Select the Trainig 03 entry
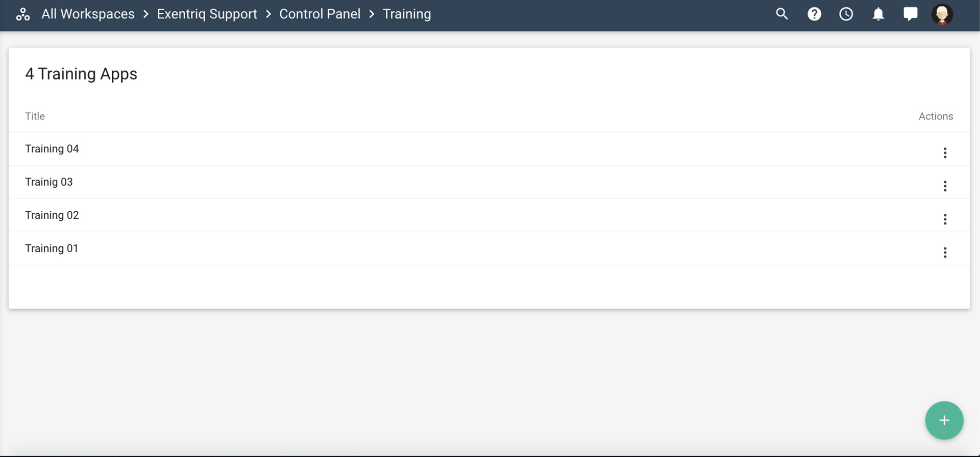 point(49,182)
